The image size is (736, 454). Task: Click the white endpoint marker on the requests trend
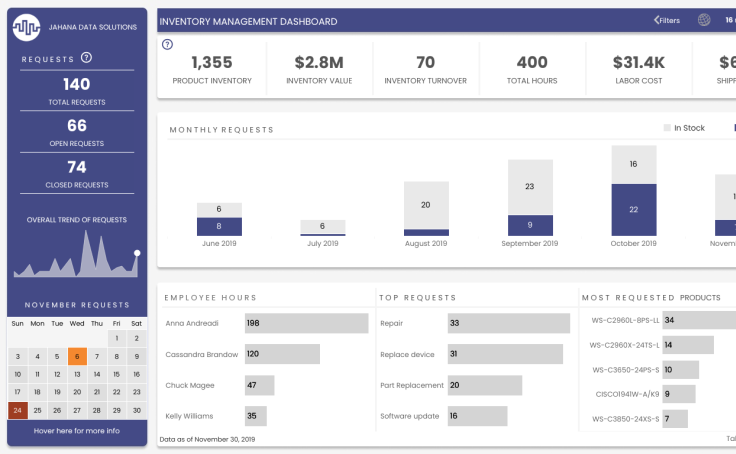pyautogui.click(x=137, y=253)
